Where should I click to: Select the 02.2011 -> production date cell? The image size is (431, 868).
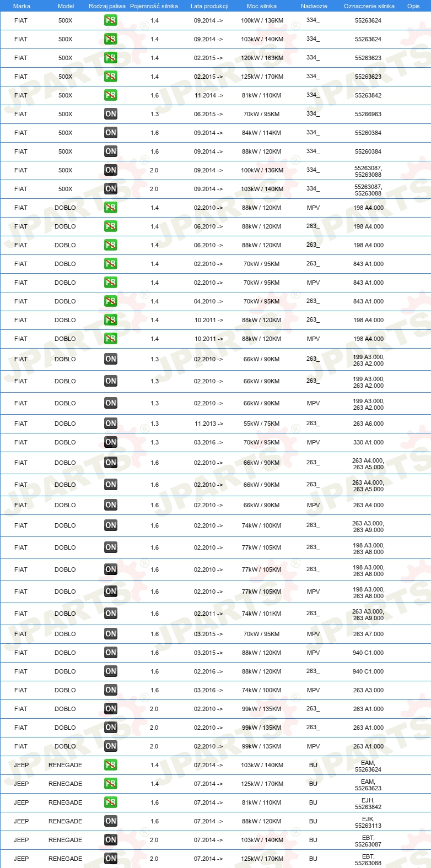pos(208,614)
